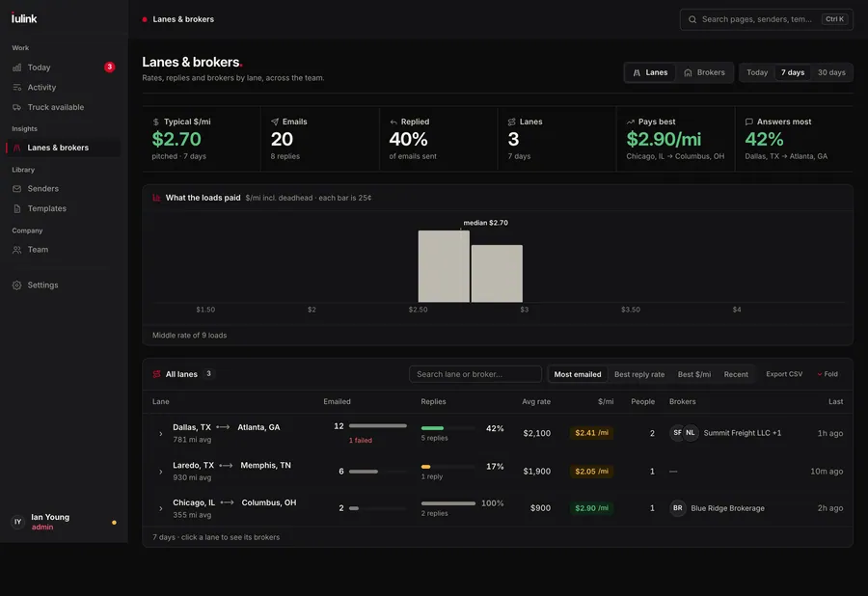Switch view to Lanes
Image resolution: width=868 pixels, height=596 pixels.
click(650, 72)
